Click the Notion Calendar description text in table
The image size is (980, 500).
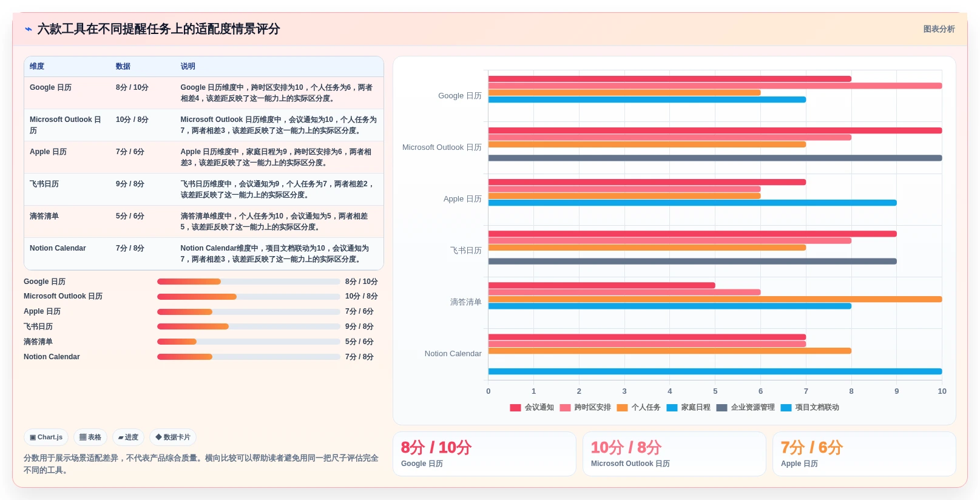click(275, 254)
